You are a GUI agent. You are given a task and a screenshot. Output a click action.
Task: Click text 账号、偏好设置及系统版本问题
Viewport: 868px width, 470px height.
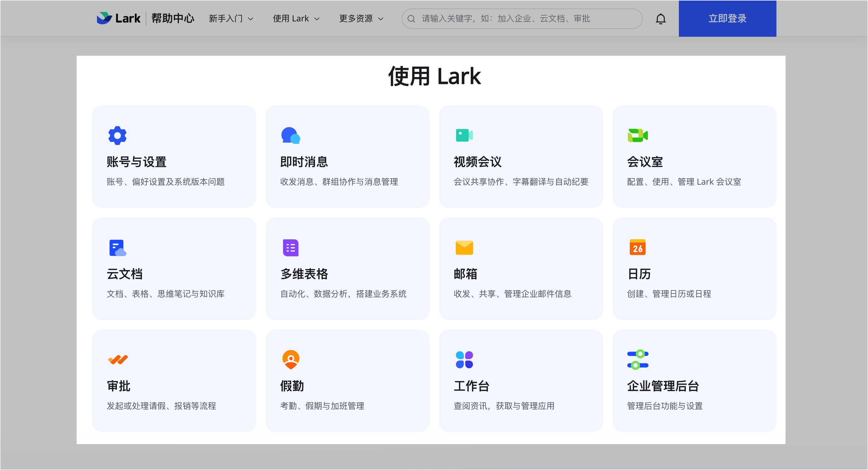[165, 182]
